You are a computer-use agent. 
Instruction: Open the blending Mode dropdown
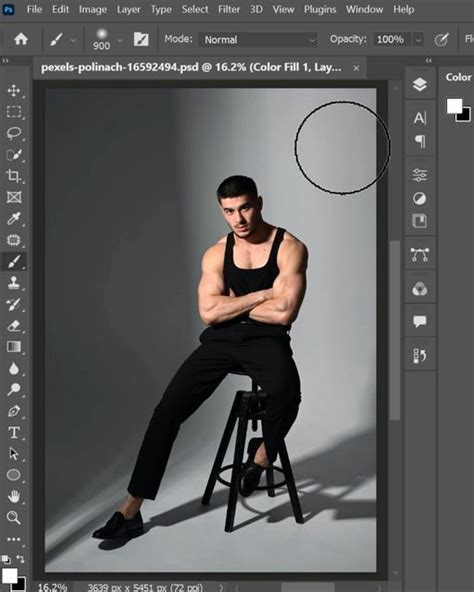258,40
